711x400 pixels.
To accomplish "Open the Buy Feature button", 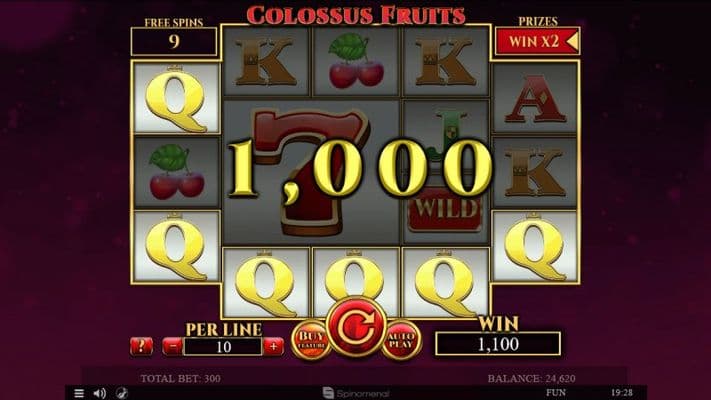I will [311, 340].
